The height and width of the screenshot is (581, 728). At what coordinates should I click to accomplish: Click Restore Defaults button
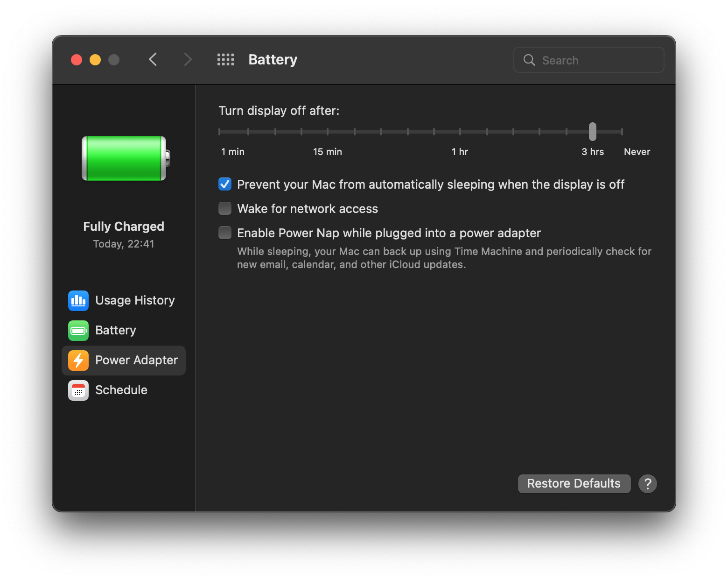click(574, 484)
